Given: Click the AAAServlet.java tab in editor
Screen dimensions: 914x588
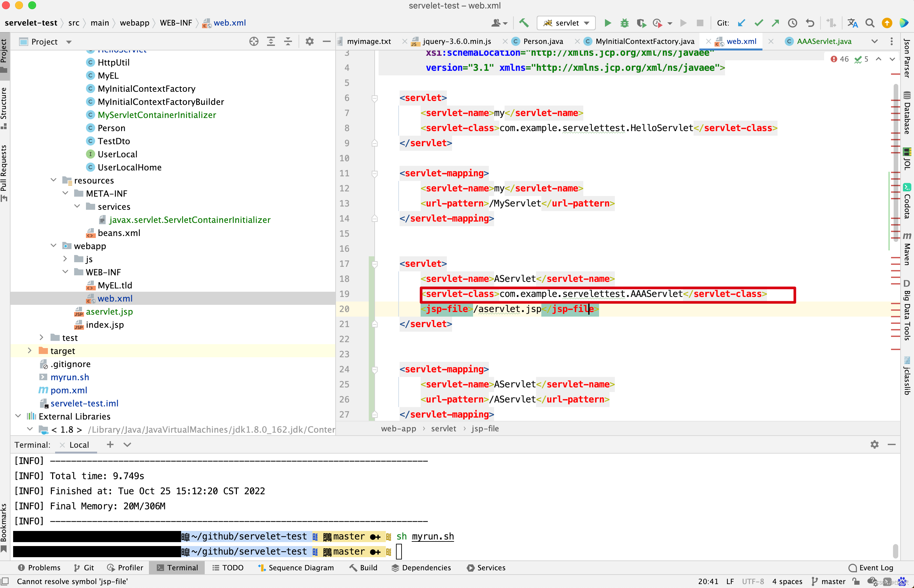Looking at the screenshot, I should click(825, 41).
